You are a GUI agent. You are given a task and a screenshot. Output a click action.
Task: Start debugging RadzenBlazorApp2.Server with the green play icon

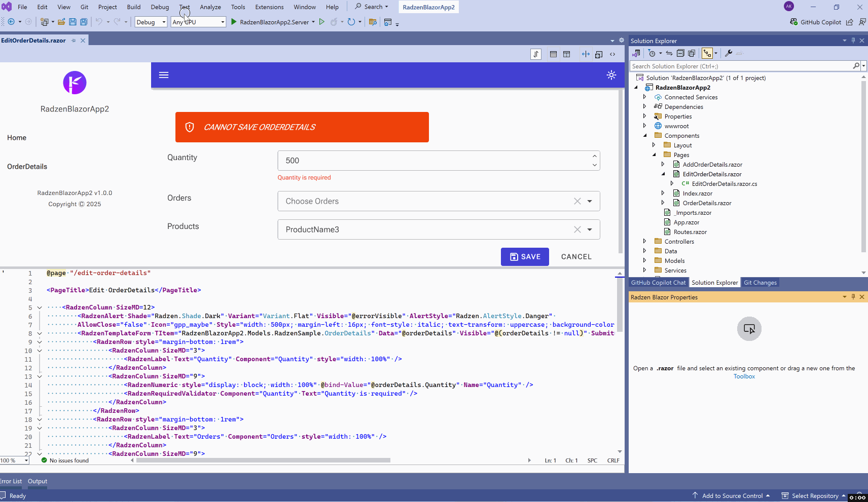pos(234,22)
